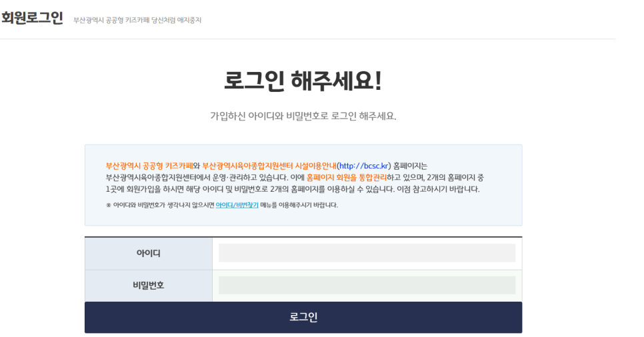Click the 아이디 row label
644x337 pixels.
pos(148,253)
